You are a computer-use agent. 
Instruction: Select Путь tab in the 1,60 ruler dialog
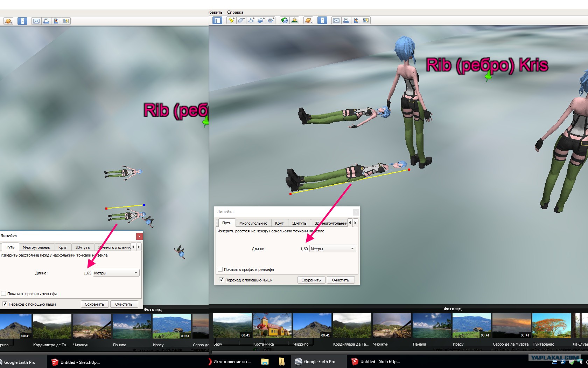pyautogui.click(x=227, y=223)
